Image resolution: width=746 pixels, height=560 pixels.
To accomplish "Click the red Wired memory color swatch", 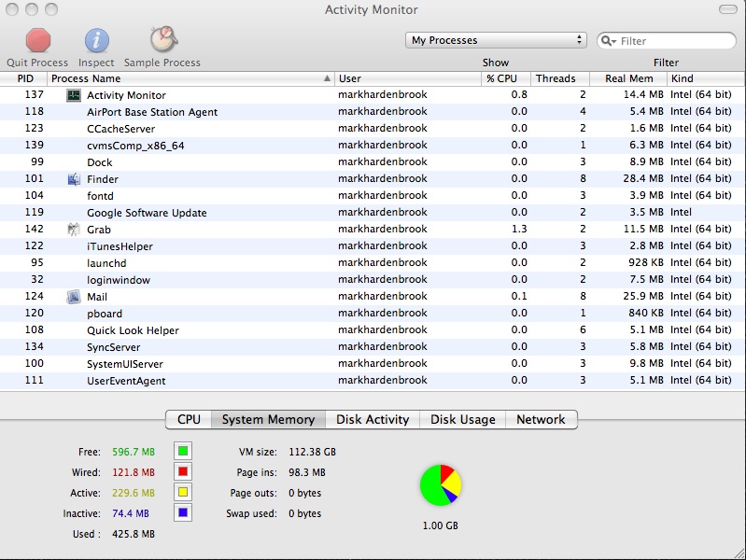I will [x=183, y=471].
